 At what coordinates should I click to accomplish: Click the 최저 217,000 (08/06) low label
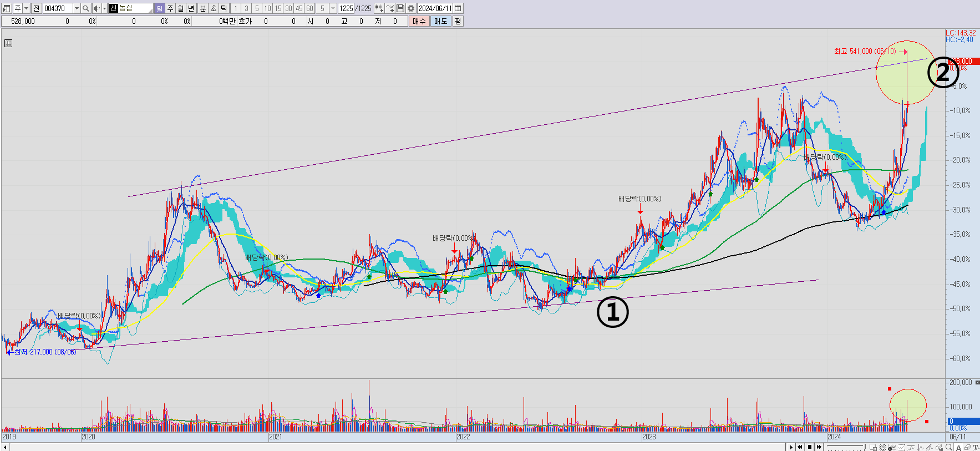coord(45,352)
